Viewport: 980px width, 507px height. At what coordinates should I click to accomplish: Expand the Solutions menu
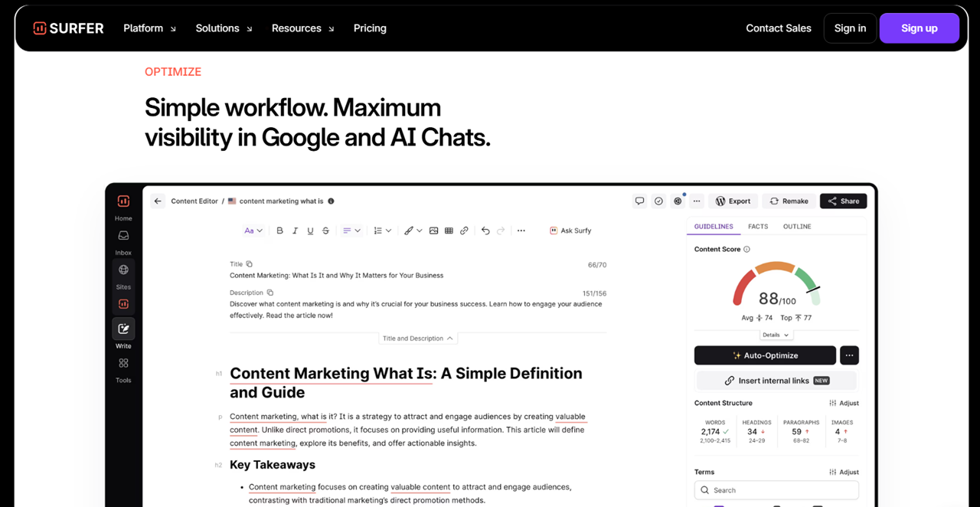(x=224, y=28)
